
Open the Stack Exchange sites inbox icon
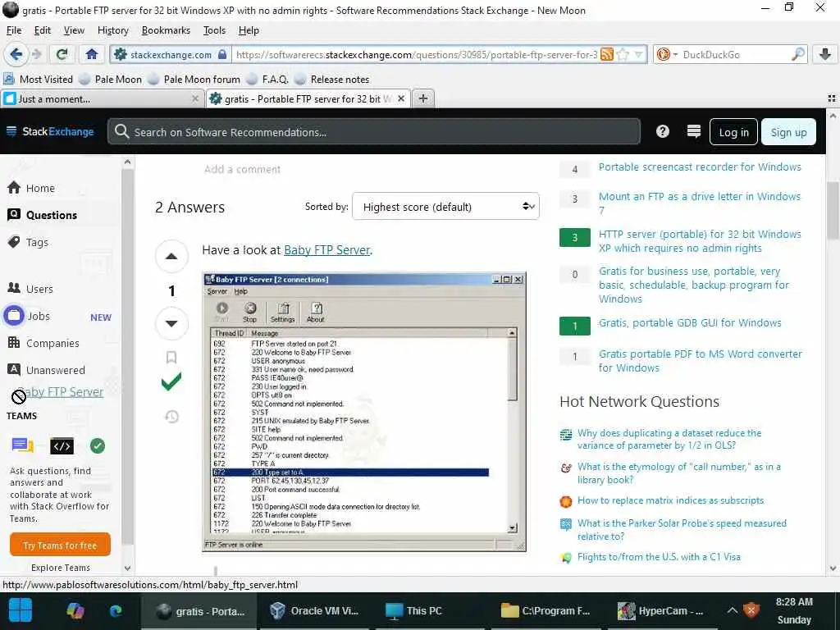(694, 131)
